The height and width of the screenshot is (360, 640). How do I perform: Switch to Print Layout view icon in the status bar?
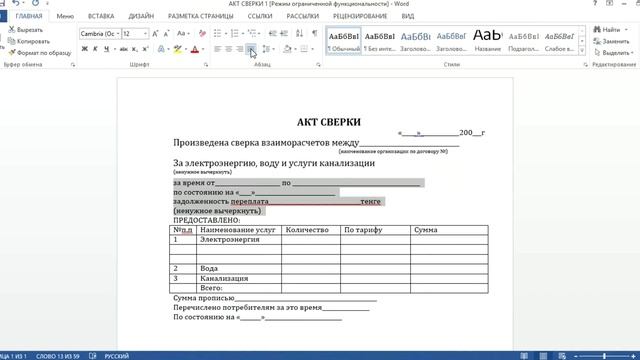pos(543,356)
